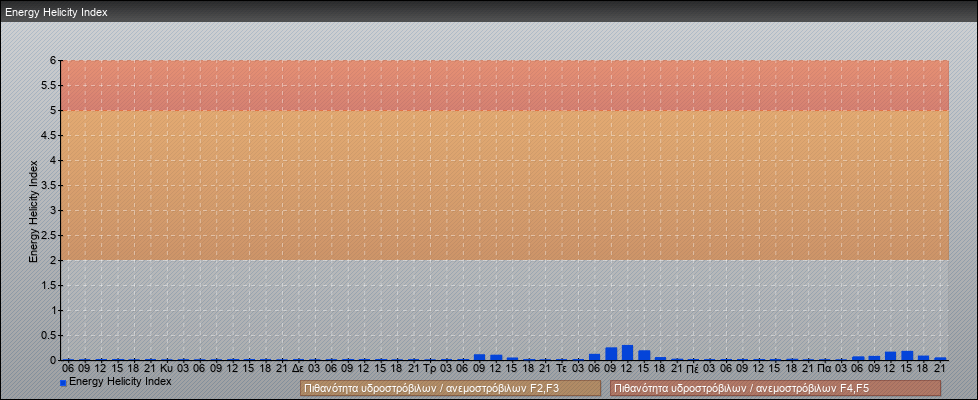Click the y-axis label 2
The height and width of the screenshot is (400, 978).
pos(54,260)
